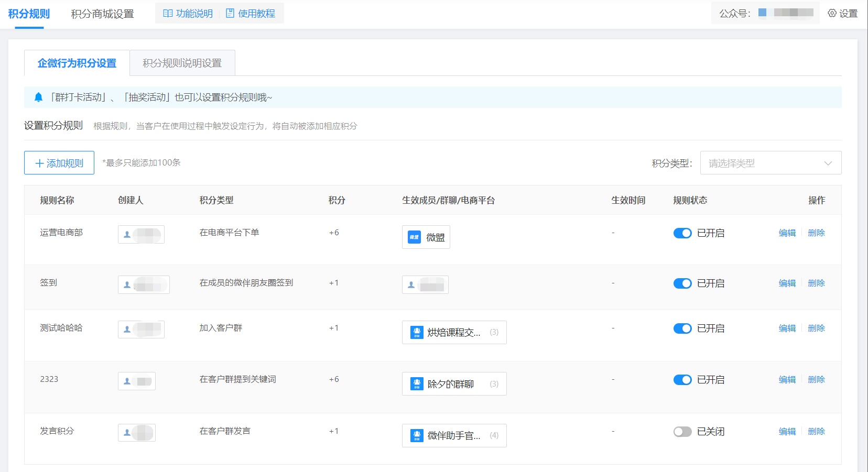
Task: Turn off the 签到 rule switch
Action: [682, 283]
